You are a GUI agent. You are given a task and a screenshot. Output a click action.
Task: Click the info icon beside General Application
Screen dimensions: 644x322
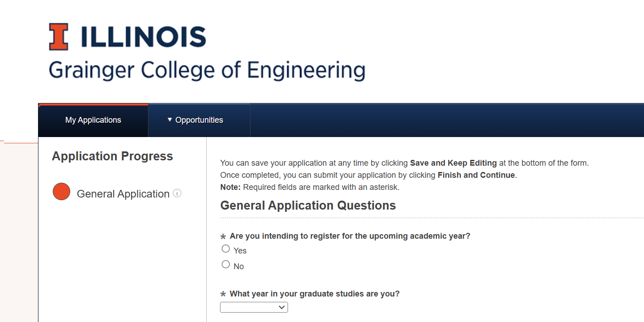[x=177, y=193]
